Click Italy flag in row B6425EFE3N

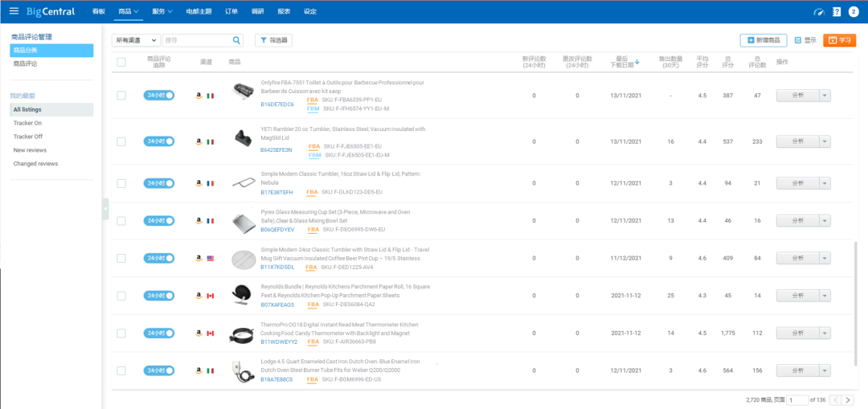click(x=211, y=142)
